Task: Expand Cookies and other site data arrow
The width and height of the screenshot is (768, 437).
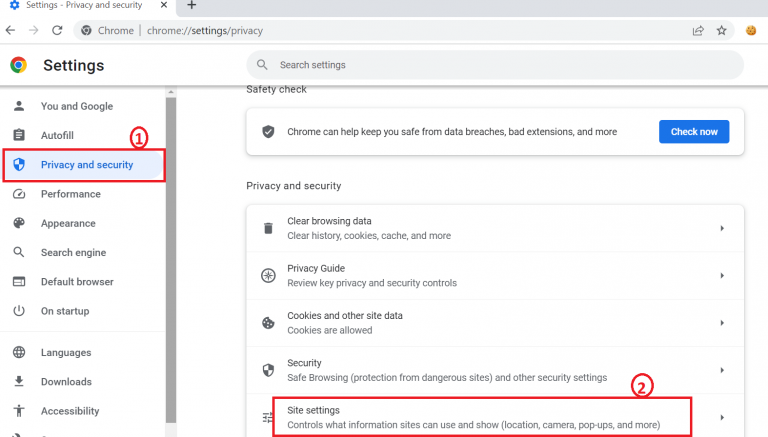Action: pyautogui.click(x=721, y=323)
